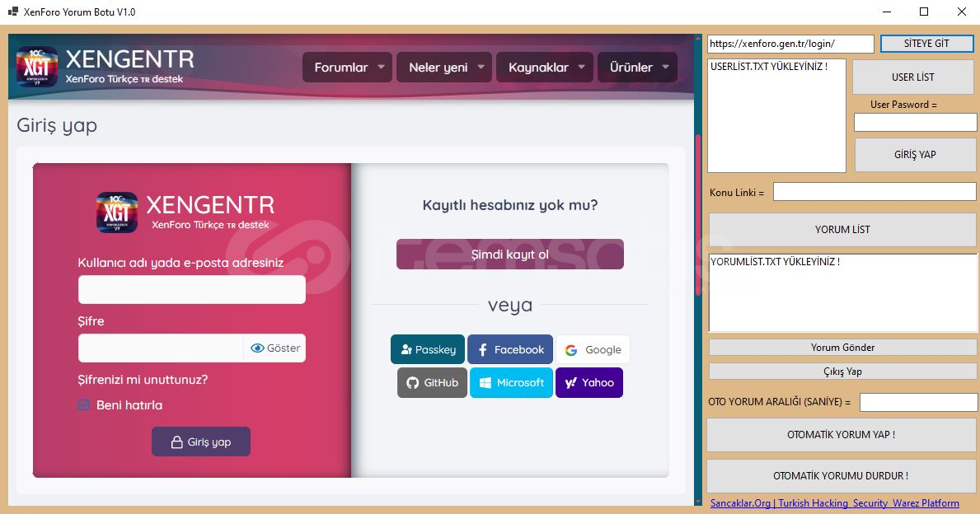Focus the OTO YORUM ARALIĞI seconds field
980x514 pixels.
(x=918, y=402)
